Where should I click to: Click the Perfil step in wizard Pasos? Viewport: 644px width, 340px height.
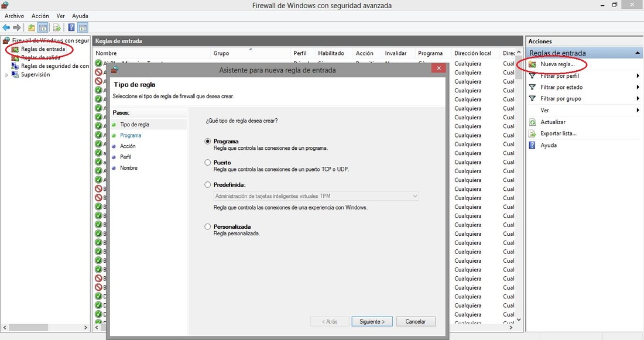[x=125, y=157]
